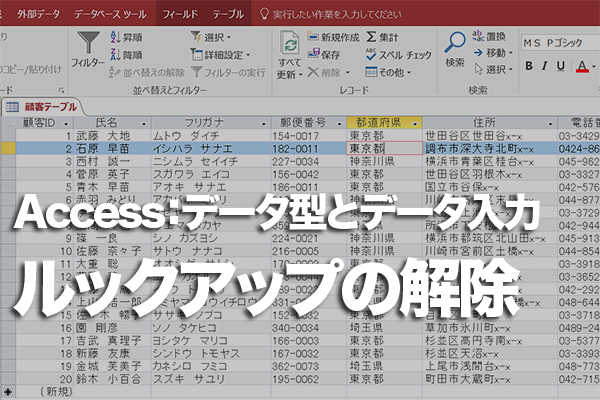This screenshot has width=600, height=400.
Task: Expand 顧客ID column filter arrow
Action: (66, 124)
